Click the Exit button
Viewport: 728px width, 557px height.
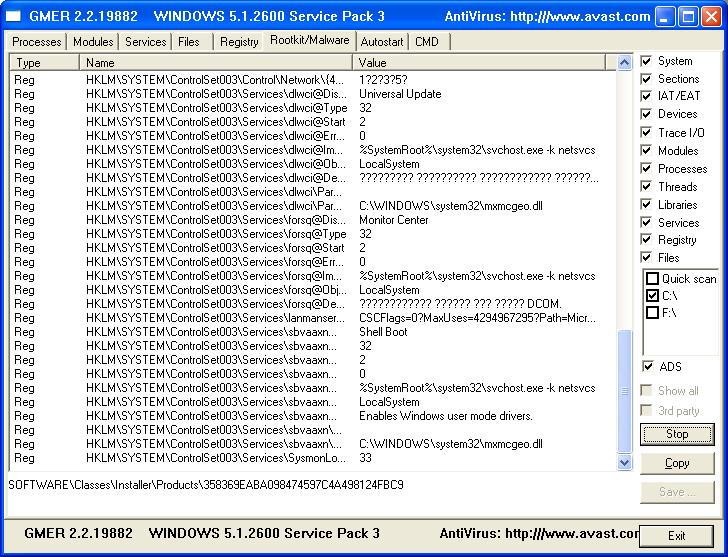[677, 535]
